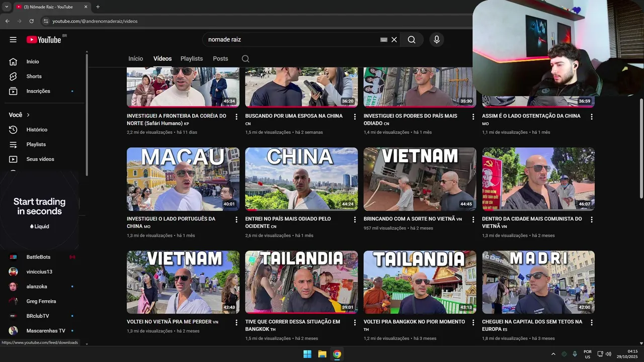Image resolution: width=644 pixels, height=362 pixels.
Task: Switch the POR US keyboard language
Action: point(587,354)
